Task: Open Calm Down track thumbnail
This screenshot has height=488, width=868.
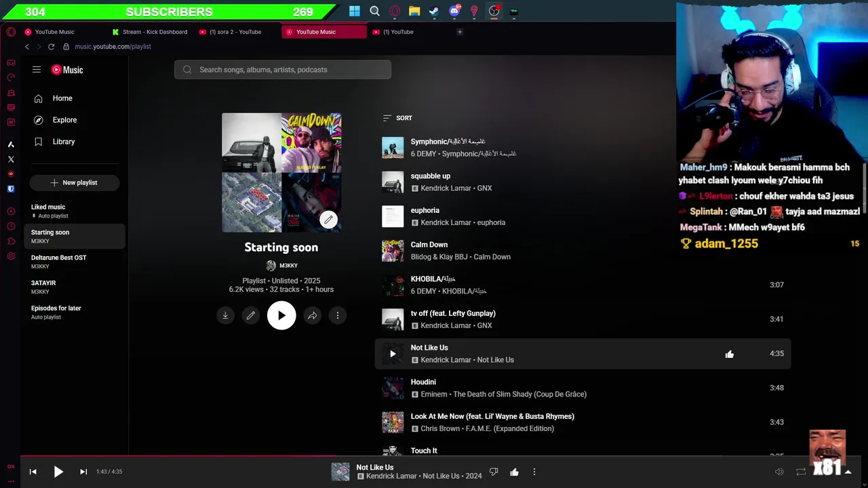Action: coord(393,251)
